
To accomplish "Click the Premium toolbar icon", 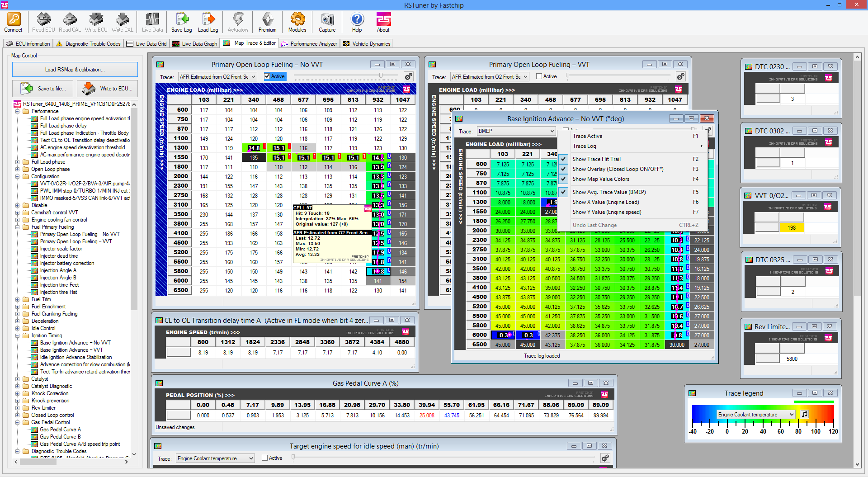I will (267, 23).
